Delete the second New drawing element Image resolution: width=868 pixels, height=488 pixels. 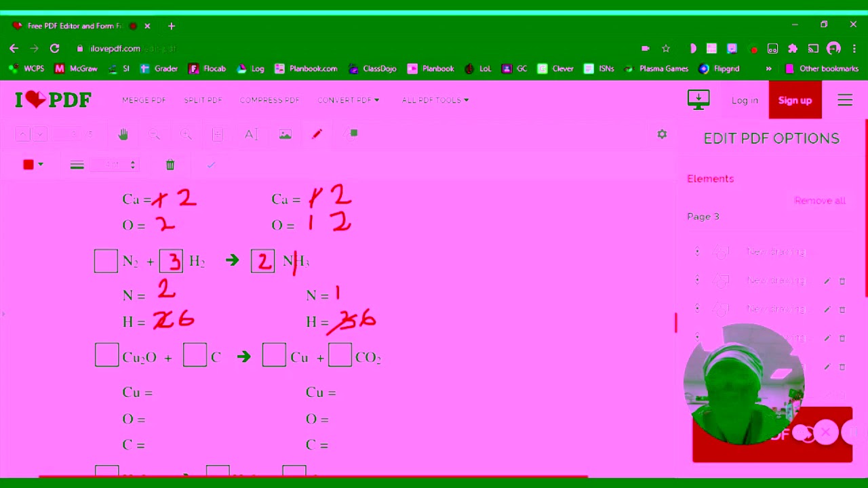click(842, 281)
